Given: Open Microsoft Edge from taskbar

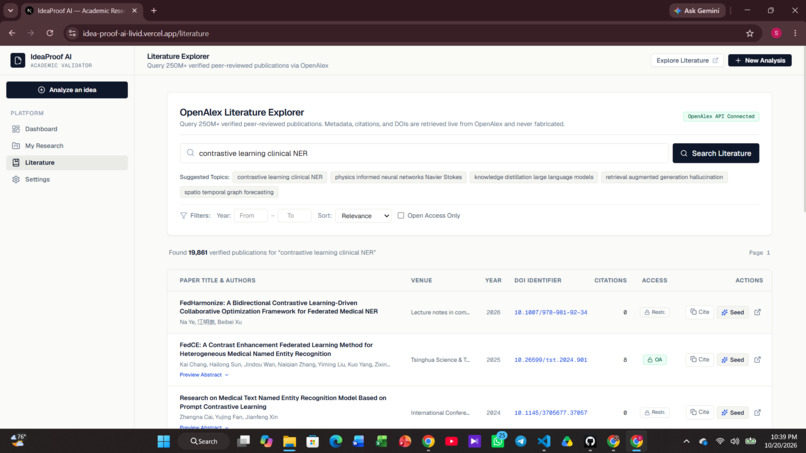Looking at the screenshot, I should tap(336, 441).
